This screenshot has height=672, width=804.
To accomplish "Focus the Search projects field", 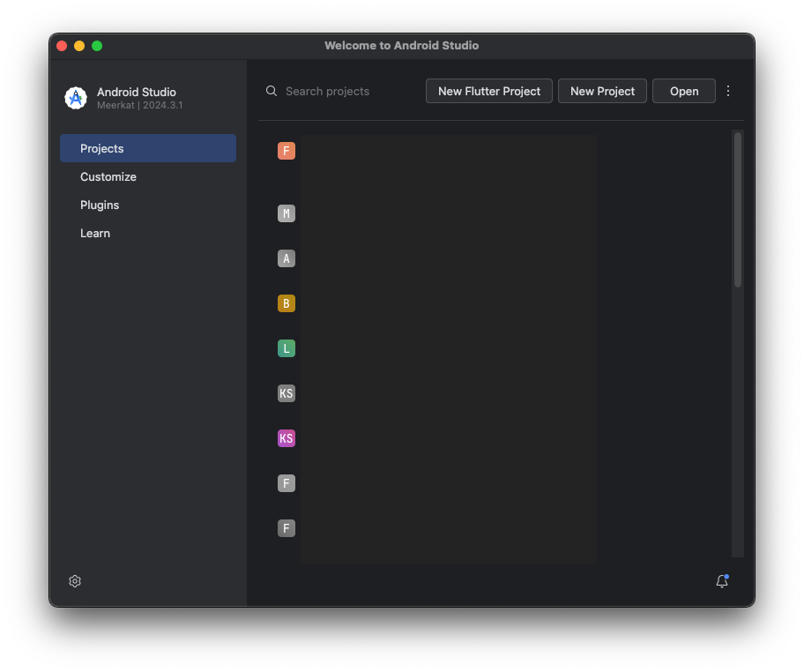I will [x=340, y=91].
